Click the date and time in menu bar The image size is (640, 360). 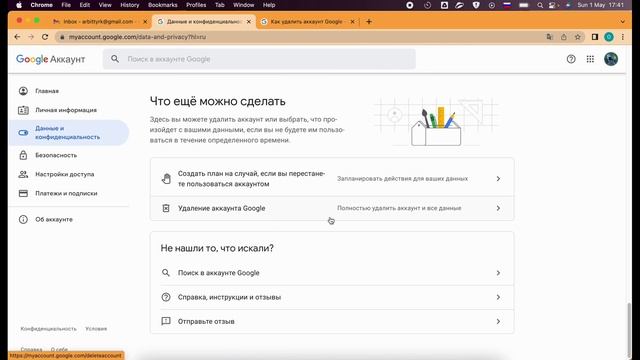[601, 5]
